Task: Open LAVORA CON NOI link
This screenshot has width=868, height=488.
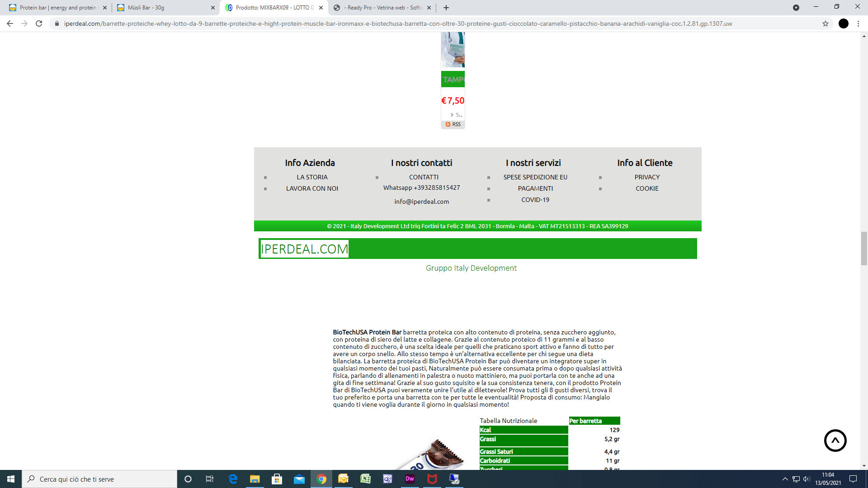Action: tap(312, 188)
